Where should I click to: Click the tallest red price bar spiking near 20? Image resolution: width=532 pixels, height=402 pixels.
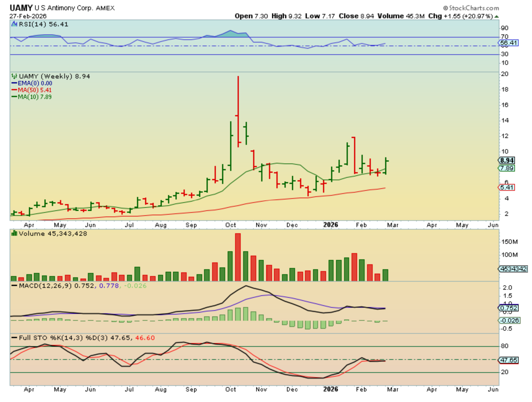pos(238,112)
